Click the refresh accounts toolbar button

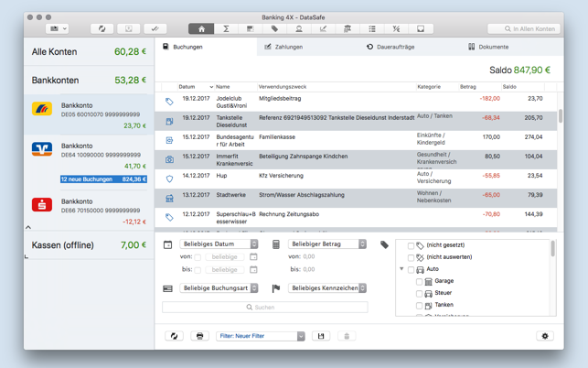pos(102,29)
